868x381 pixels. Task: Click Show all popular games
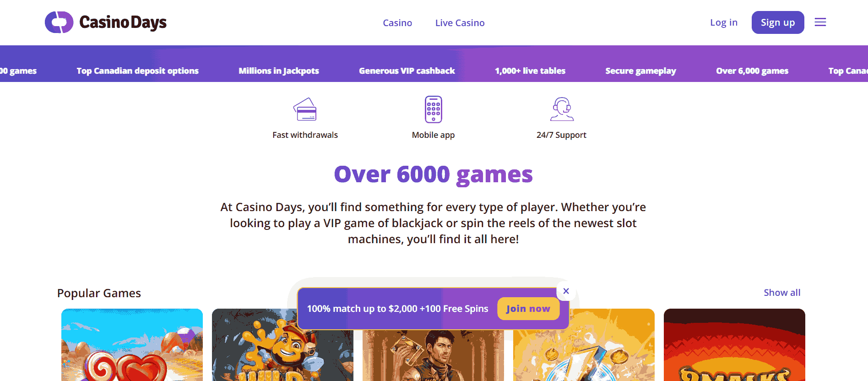781,292
